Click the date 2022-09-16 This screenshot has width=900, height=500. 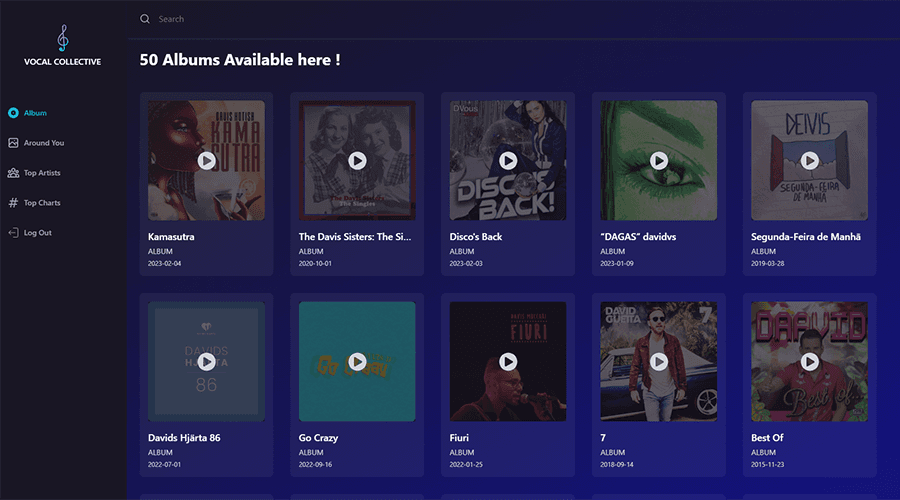click(x=315, y=464)
